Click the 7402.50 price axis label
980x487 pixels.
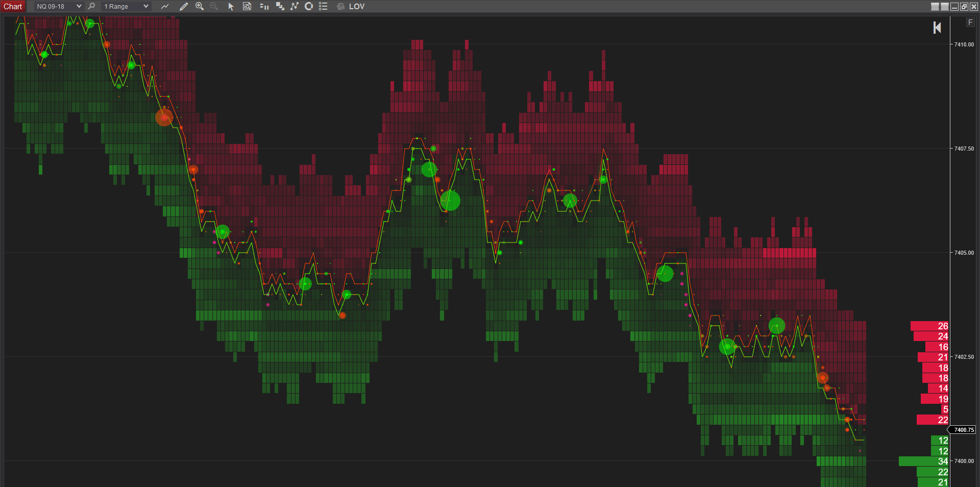pyautogui.click(x=964, y=357)
